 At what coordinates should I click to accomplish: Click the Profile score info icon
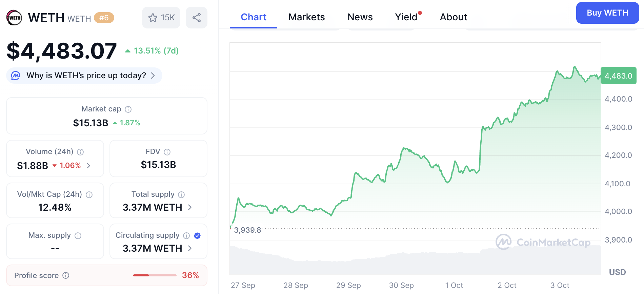pos(66,275)
